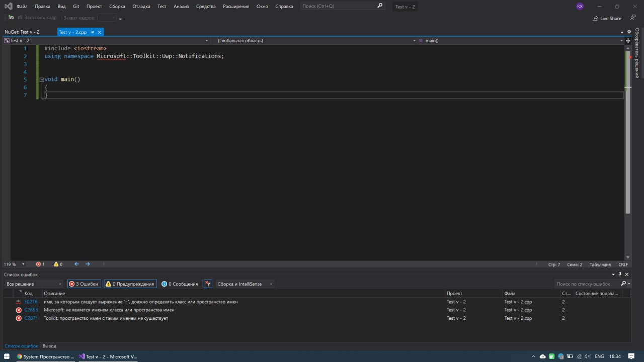The width and height of the screenshot is (644, 362).
Task: Click the auto-hide pin of the error list panel
Action: 620,275
